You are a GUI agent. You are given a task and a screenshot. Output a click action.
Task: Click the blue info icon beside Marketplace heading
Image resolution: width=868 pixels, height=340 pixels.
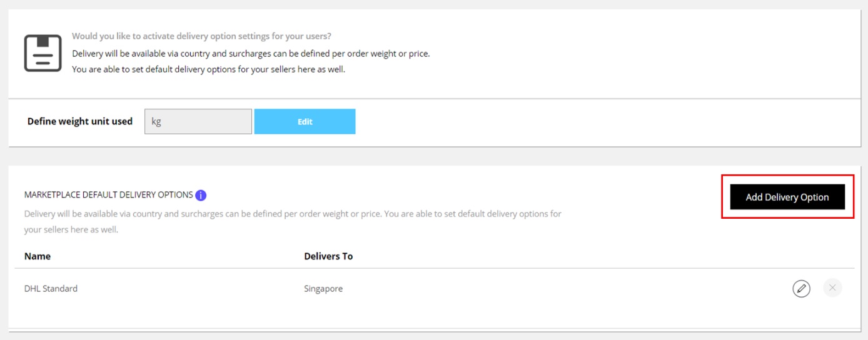(x=201, y=195)
